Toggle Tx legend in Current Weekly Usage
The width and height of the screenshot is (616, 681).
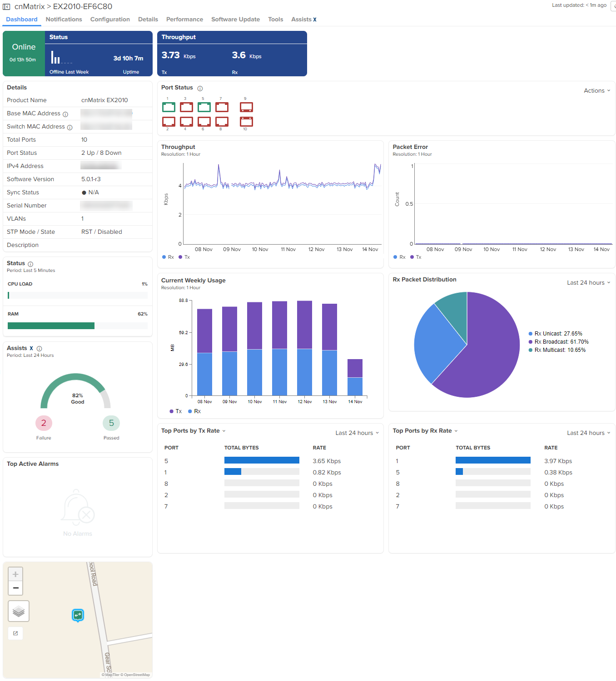pos(175,411)
